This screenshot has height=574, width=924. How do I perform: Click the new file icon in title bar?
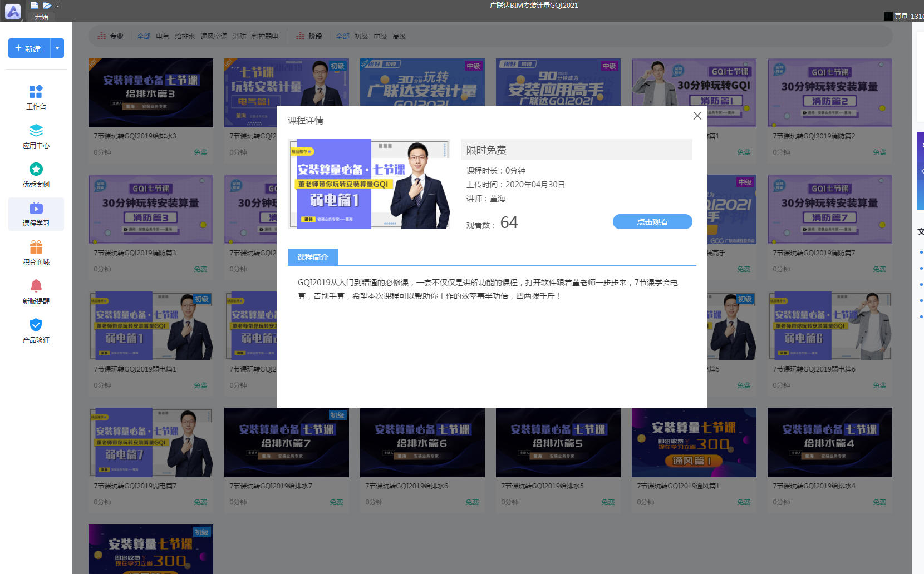pos(35,5)
